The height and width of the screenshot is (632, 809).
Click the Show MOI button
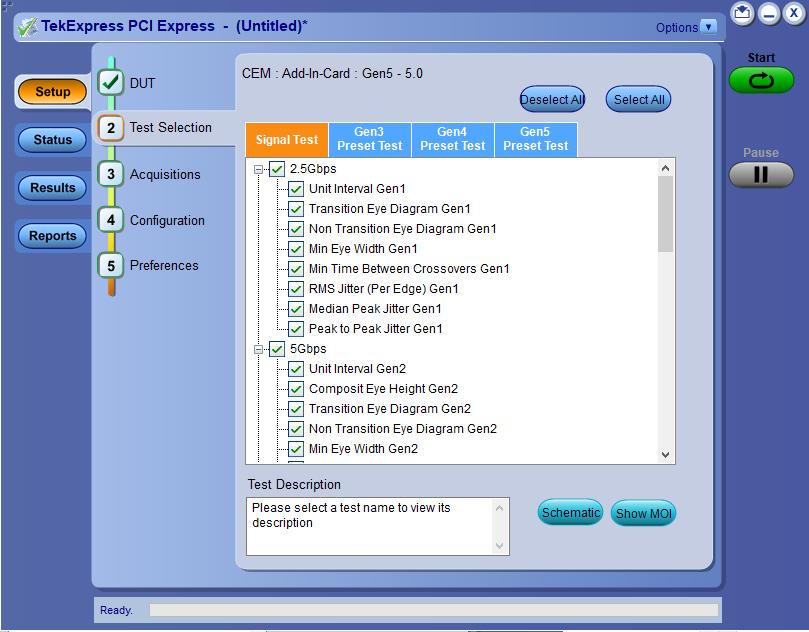click(x=644, y=514)
